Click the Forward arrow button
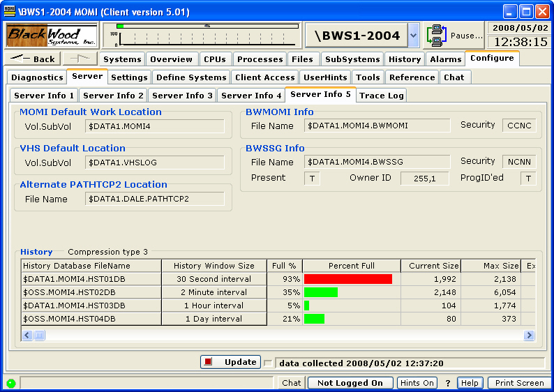This screenshot has width=554, height=392. [x=80, y=59]
